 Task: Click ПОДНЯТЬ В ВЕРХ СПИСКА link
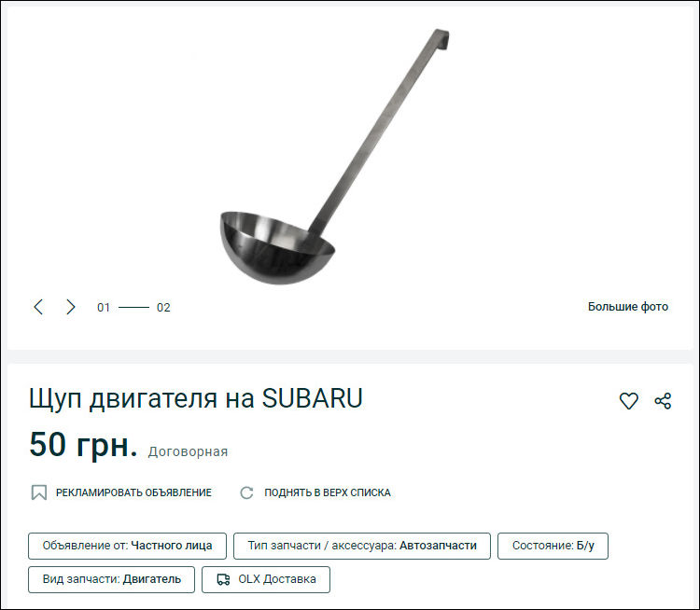click(328, 492)
